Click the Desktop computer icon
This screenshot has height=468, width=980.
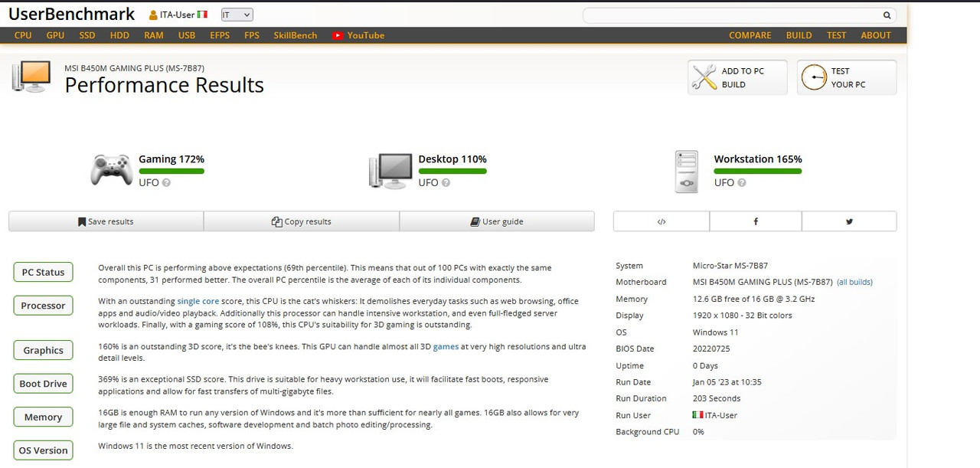pos(391,171)
